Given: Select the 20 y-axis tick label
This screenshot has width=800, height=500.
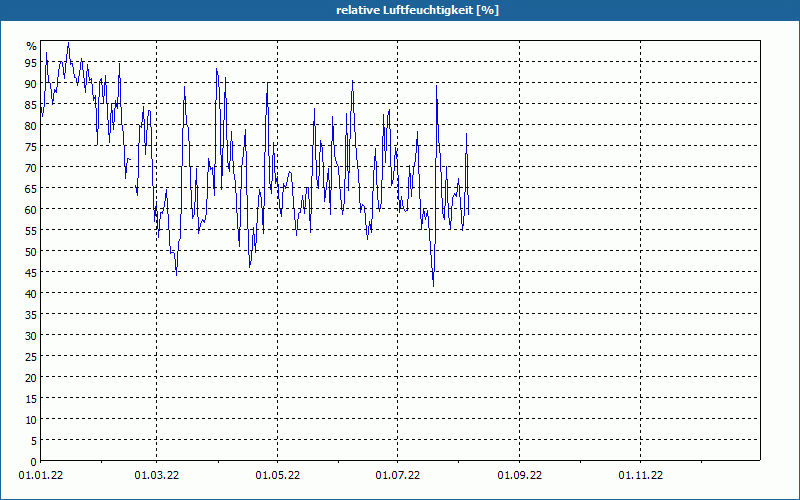Looking at the screenshot, I should pos(30,377).
